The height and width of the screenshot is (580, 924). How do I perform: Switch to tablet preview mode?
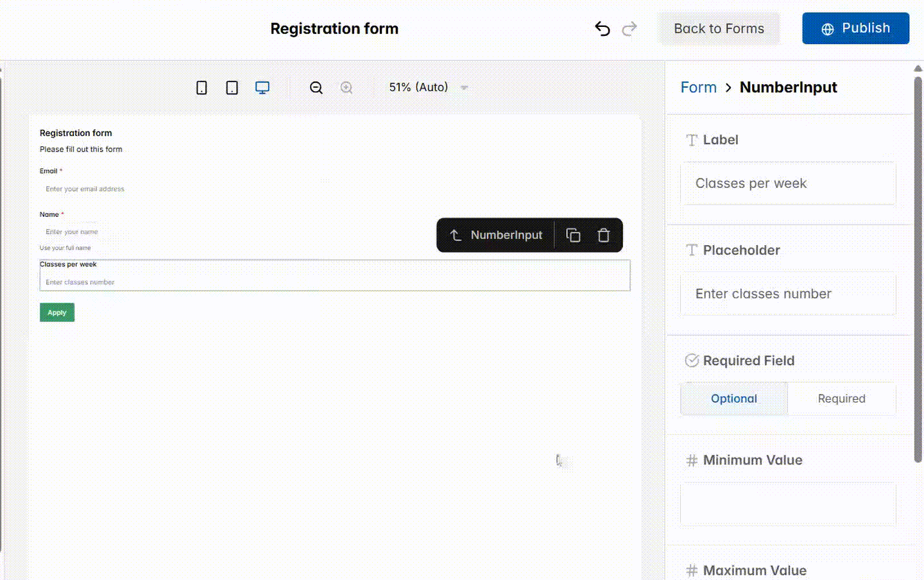click(x=232, y=87)
